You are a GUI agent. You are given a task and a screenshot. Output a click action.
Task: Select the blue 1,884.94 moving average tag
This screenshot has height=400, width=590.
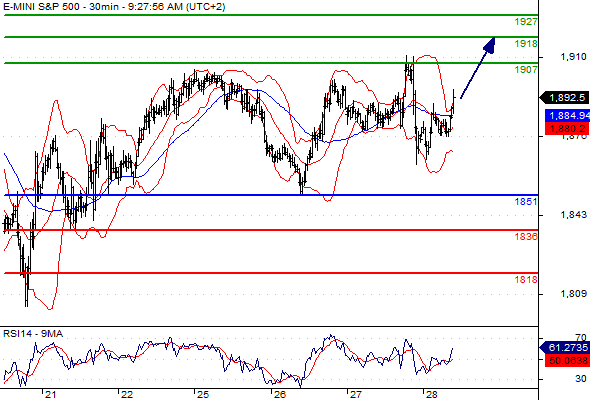(567, 116)
